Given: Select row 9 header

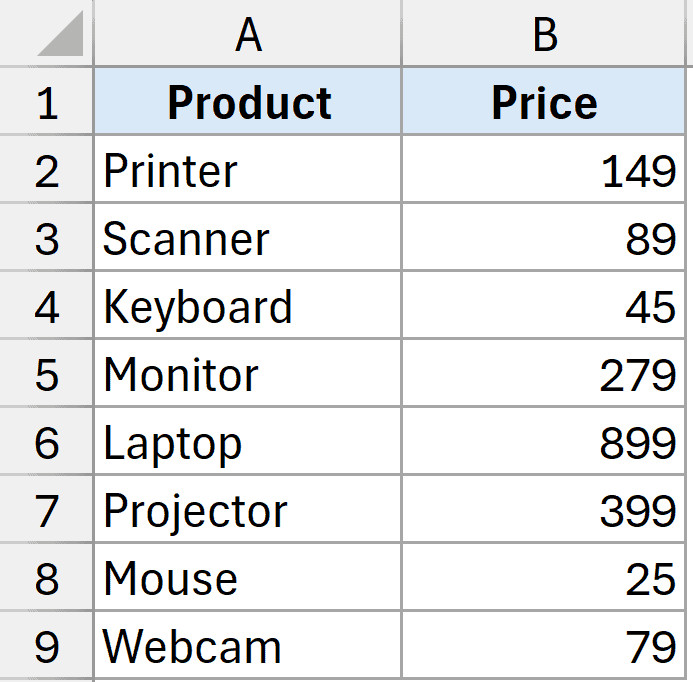Looking at the screenshot, I should click(47, 647).
